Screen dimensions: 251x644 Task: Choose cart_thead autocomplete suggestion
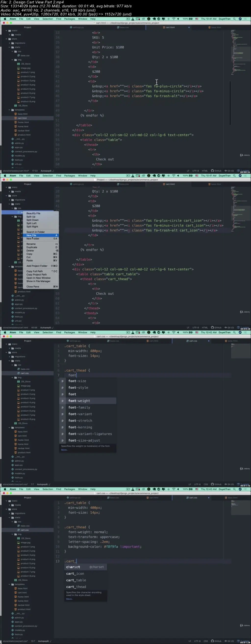click(86, 587)
